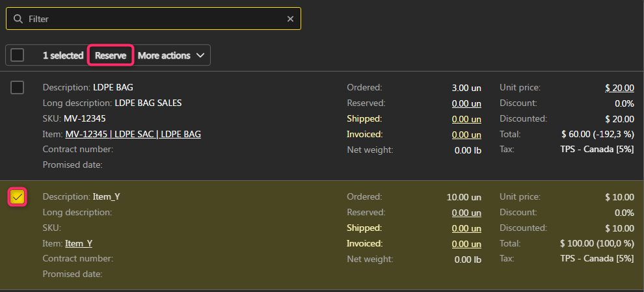Uncheck the Item_Y line checkbox
Image resolution: width=644 pixels, height=292 pixels.
point(18,196)
